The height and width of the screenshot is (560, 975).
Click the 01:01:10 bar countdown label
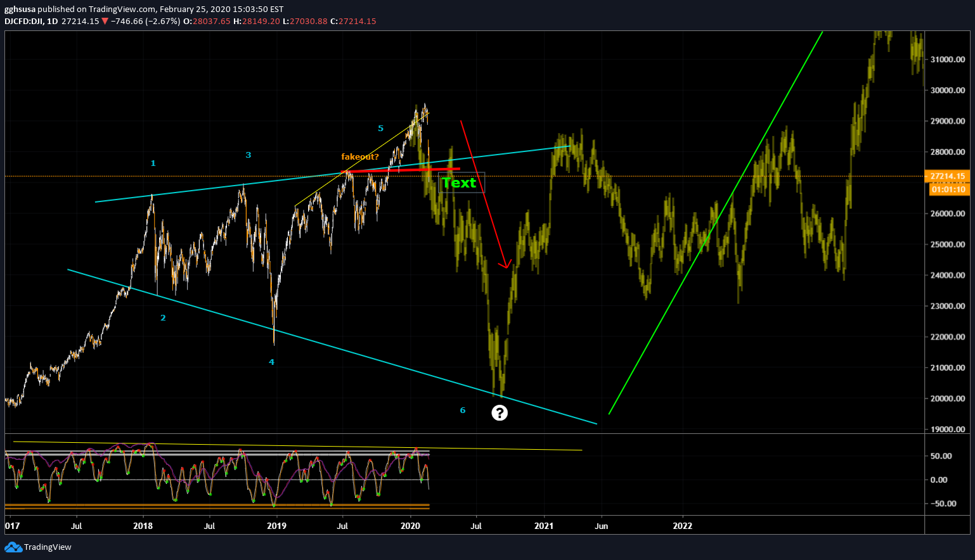coord(948,189)
